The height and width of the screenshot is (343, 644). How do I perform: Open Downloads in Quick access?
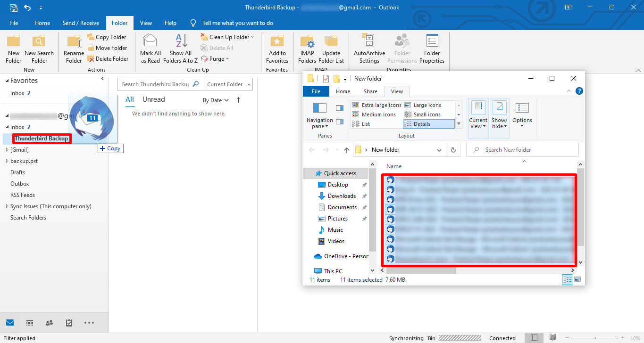[x=342, y=196]
